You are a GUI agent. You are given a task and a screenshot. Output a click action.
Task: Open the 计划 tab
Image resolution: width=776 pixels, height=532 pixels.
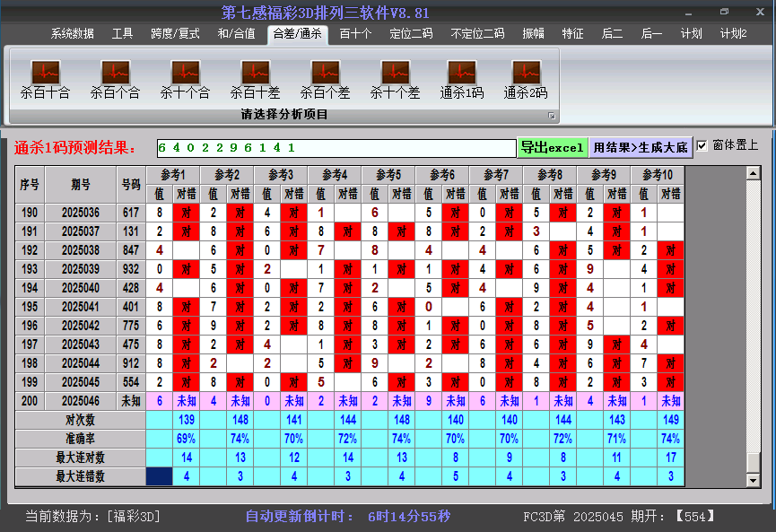(x=692, y=34)
